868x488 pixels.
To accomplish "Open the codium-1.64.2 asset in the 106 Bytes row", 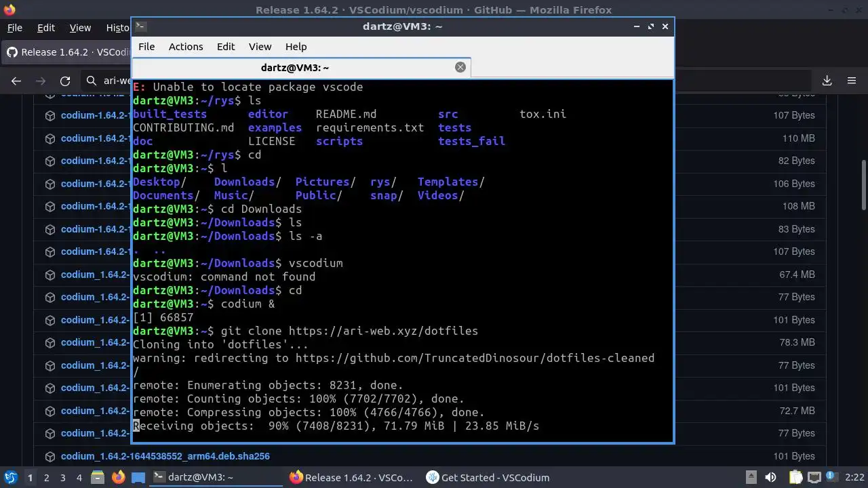I will (95, 184).
